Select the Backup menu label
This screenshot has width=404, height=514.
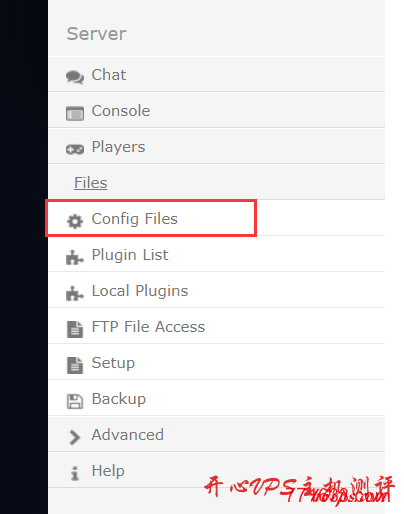click(x=119, y=399)
